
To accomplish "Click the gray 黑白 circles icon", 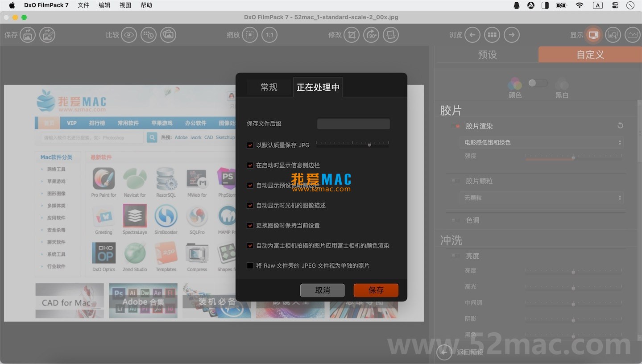I will (562, 83).
